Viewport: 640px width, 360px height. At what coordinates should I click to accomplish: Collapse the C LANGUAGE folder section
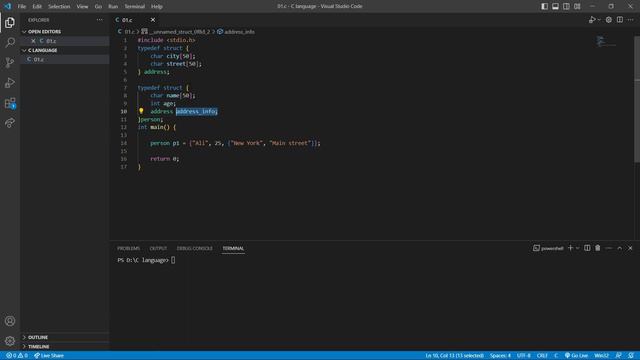pyautogui.click(x=65, y=50)
